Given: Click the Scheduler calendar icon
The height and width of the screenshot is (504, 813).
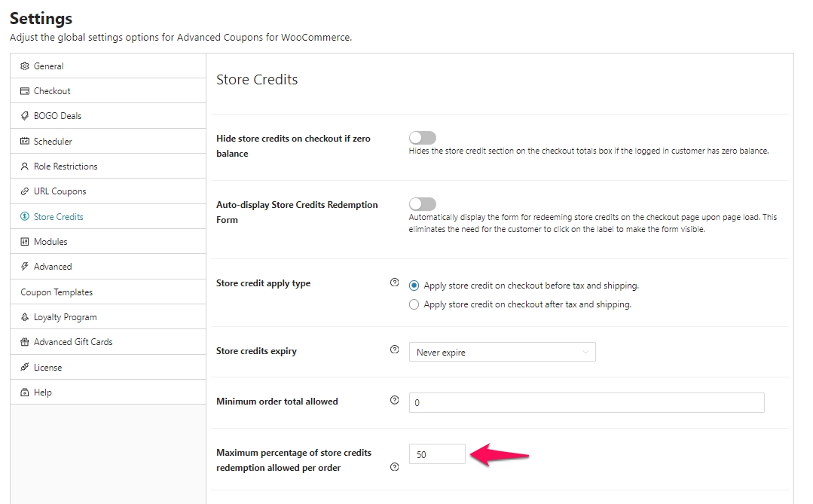Looking at the screenshot, I should 23,141.
